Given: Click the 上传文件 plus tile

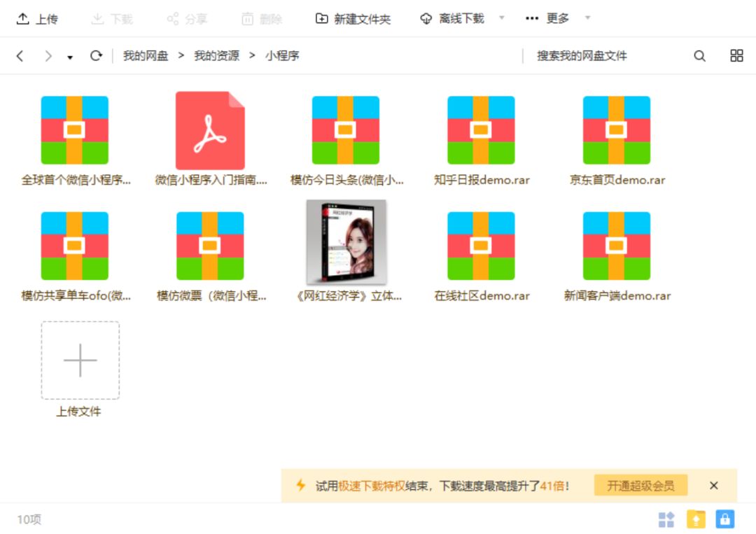Looking at the screenshot, I should pyautogui.click(x=80, y=360).
